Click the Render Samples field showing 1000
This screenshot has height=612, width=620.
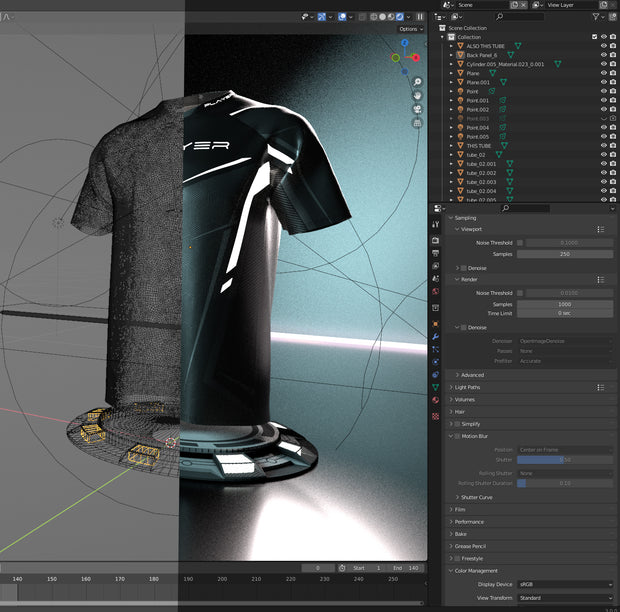565,304
